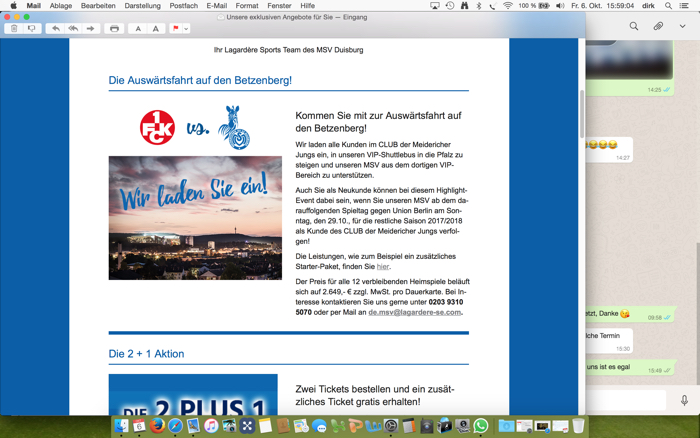Click the heading 'Die 2 + 1 Aktion'

[x=146, y=354]
